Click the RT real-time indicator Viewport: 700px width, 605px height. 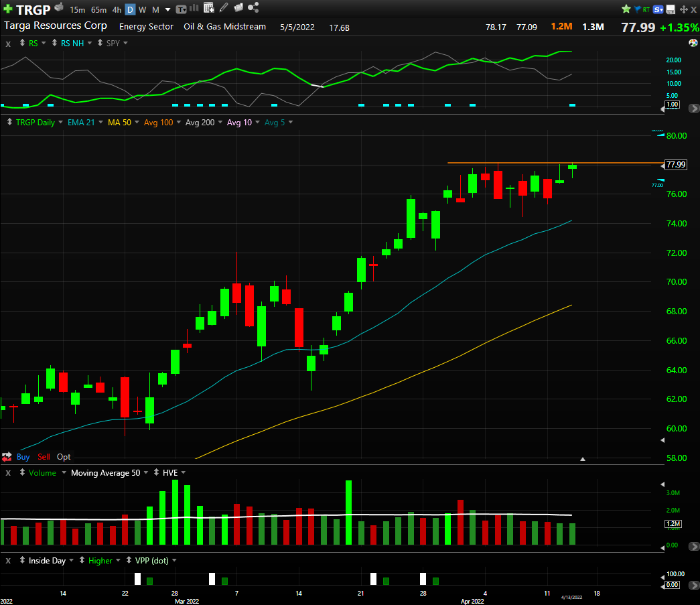646,9
